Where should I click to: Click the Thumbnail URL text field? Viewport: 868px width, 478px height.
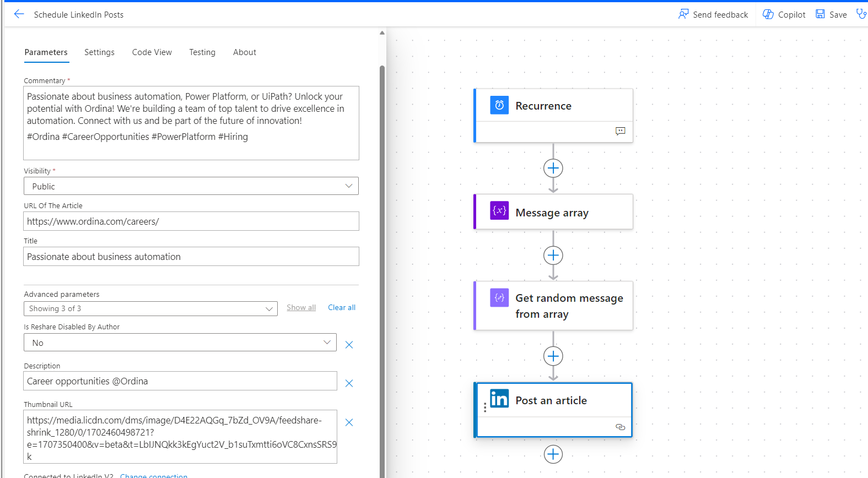pyautogui.click(x=180, y=437)
